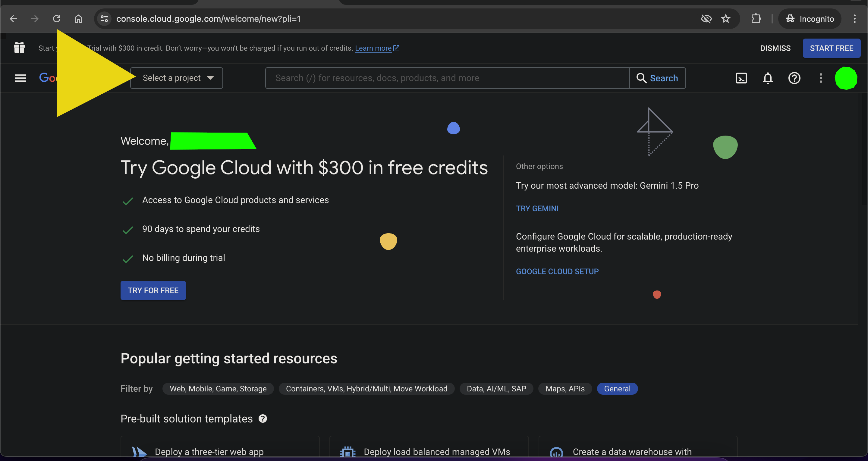
Task: Filter by Data, AI/ML, SAP
Action: pos(496,389)
